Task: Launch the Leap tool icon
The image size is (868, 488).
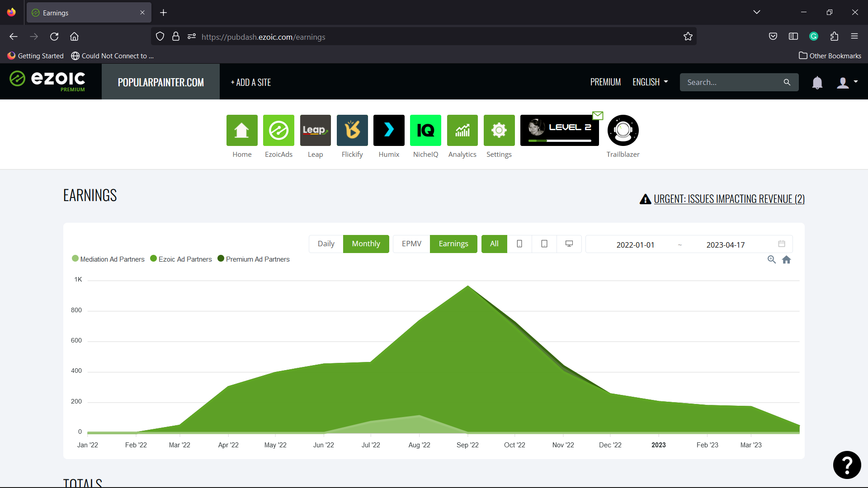Action: [316, 130]
